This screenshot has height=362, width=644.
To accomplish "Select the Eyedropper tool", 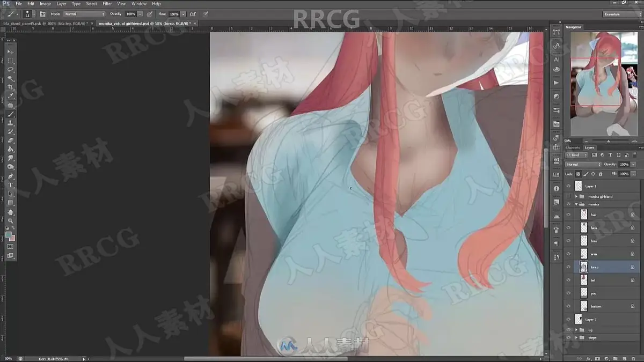I will point(10,96).
